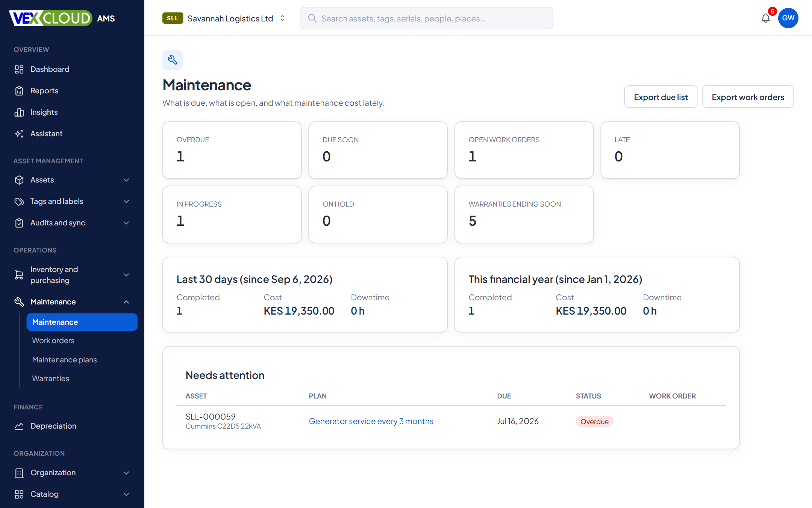The image size is (812, 508).
Task: Select the highlighted Maintenance submenu item
Action: coord(82,322)
